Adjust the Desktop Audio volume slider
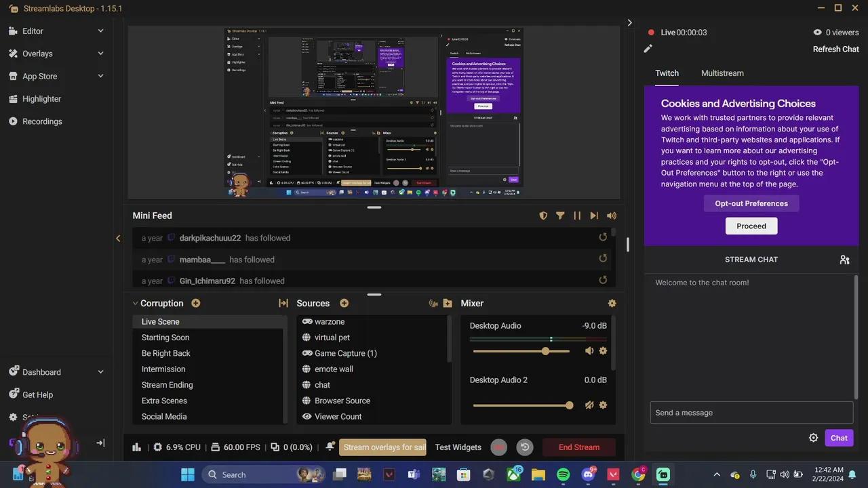Viewport: 868px width, 488px height. click(x=521, y=351)
